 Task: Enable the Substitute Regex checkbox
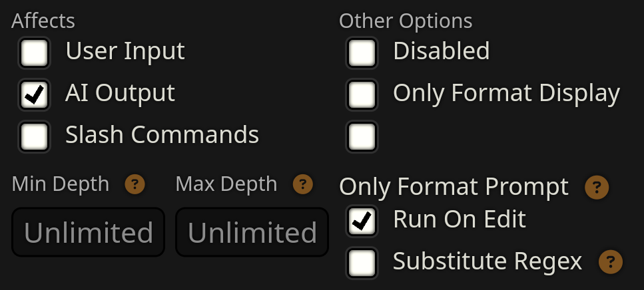pos(362,263)
